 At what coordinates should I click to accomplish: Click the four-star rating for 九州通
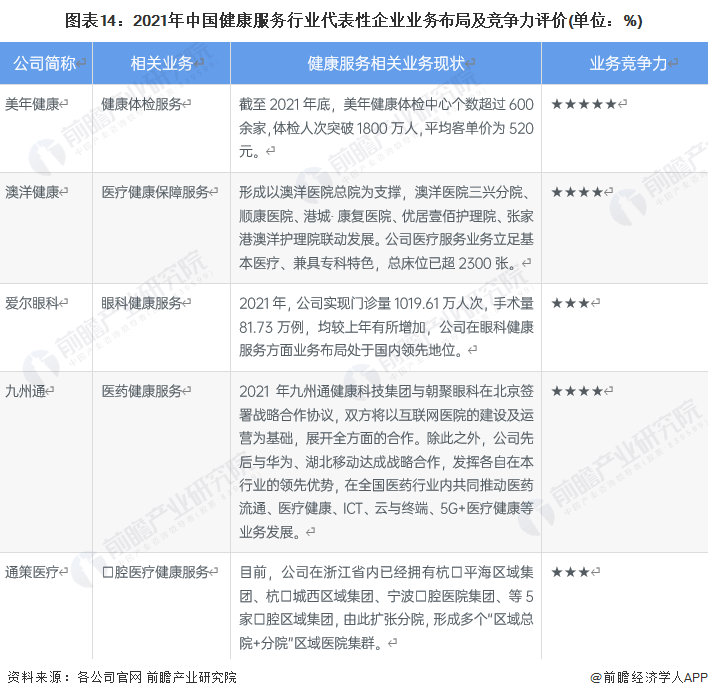point(578,391)
